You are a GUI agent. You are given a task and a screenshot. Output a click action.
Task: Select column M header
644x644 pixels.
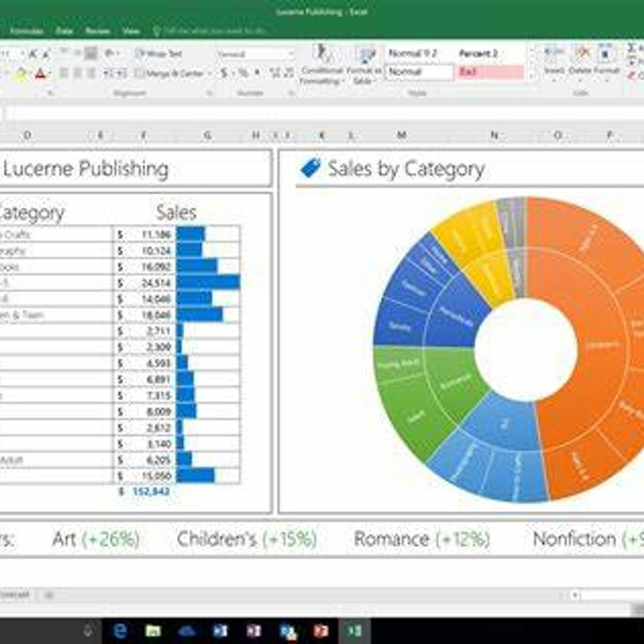(x=401, y=135)
